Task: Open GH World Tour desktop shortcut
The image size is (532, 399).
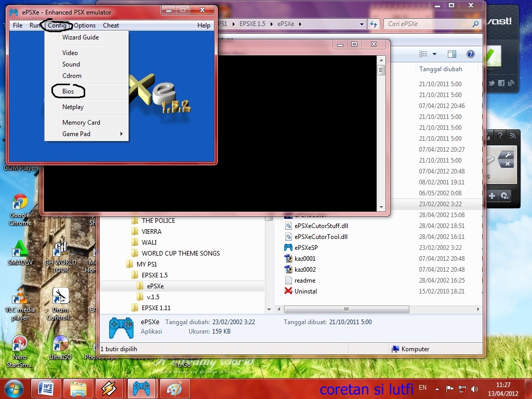Action: click(60, 257)
